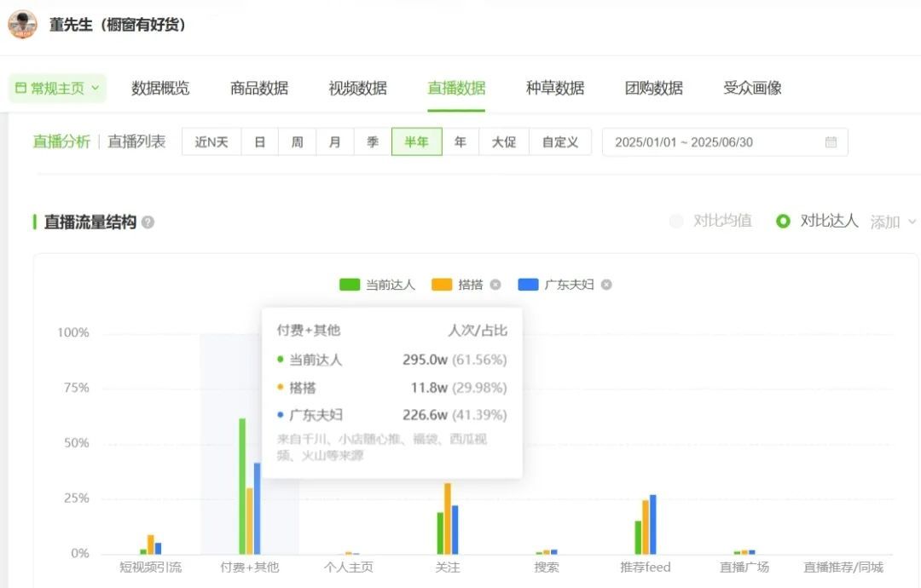
Task: Select the 自定义 time range
Action: point(559,142)
